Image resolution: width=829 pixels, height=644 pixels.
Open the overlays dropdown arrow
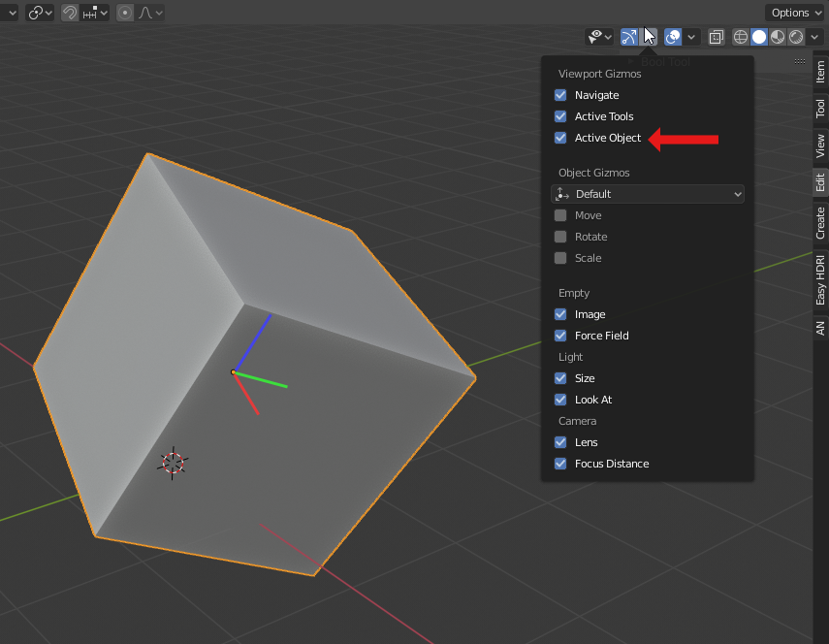pyautogui.click(x=691, y=37)
